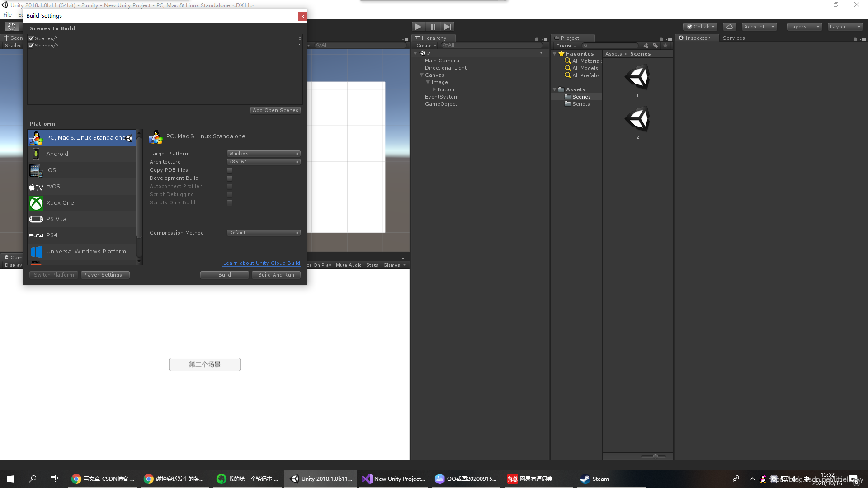Open the Gizmos dropdown
This screenshot has height=488, width=868.
(394, 265)
